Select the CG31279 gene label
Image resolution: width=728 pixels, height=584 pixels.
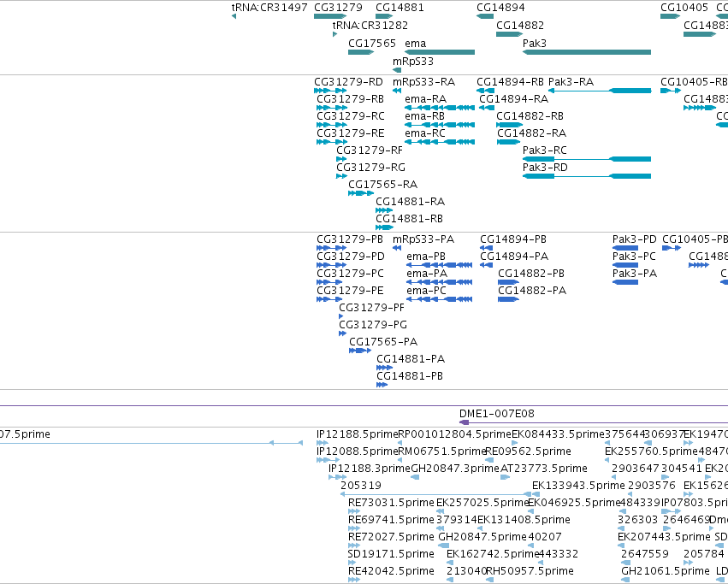[x=338, y=8]
